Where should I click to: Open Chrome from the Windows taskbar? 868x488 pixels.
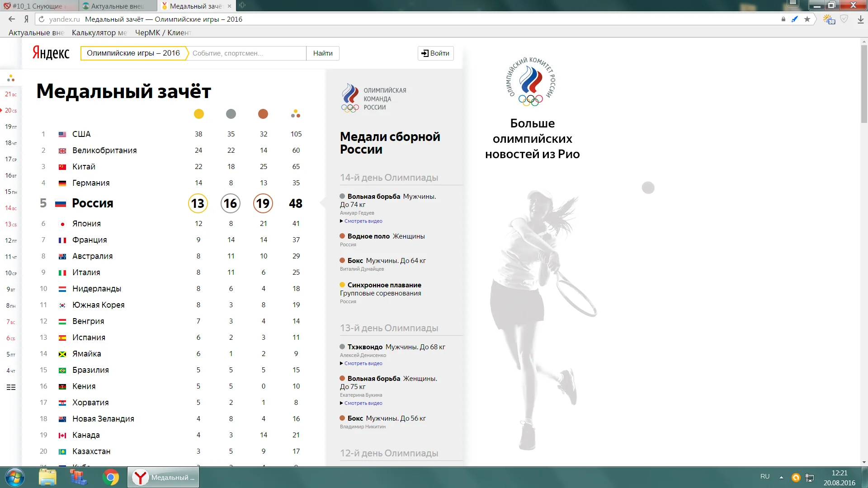pyautogui.click(x=110, y=477)
